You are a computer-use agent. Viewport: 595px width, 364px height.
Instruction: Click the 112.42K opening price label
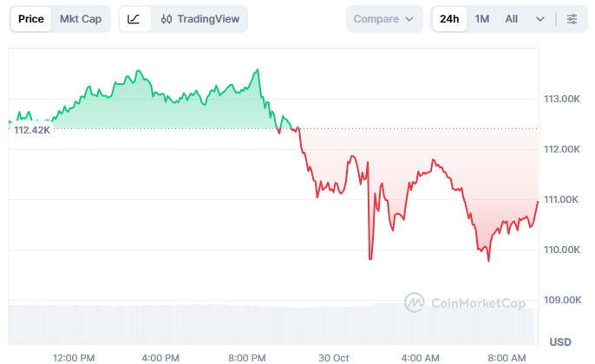tap(33, 130)
